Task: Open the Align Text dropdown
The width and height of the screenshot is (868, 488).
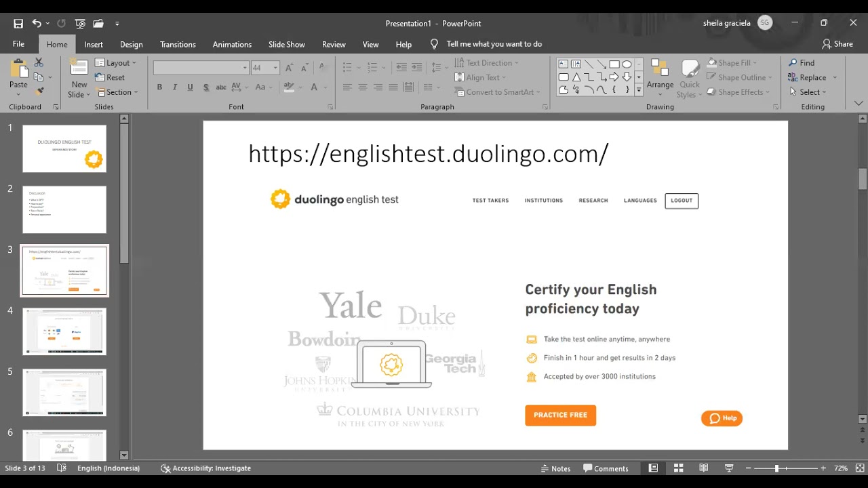Action: coord(480,77)
